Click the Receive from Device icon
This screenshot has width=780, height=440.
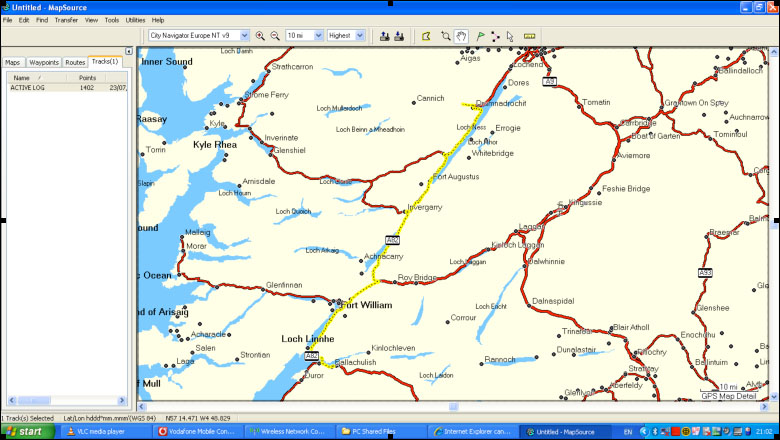(x=399, y=36)
